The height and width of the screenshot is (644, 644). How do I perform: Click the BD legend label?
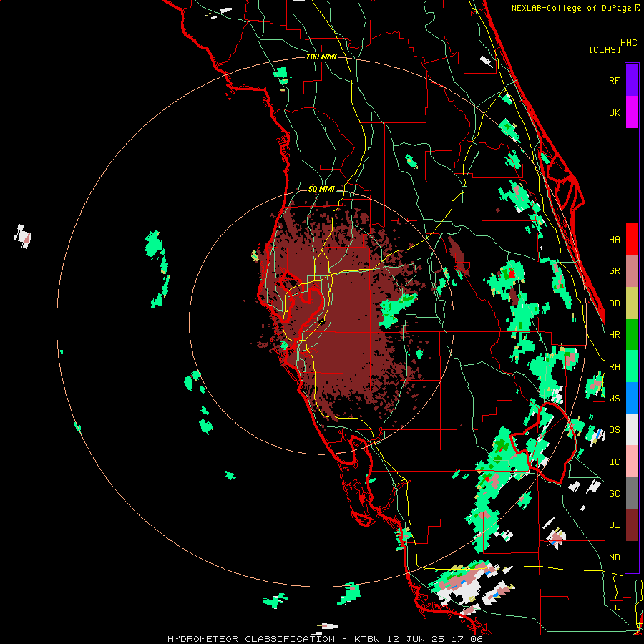(x=614, y=303)
